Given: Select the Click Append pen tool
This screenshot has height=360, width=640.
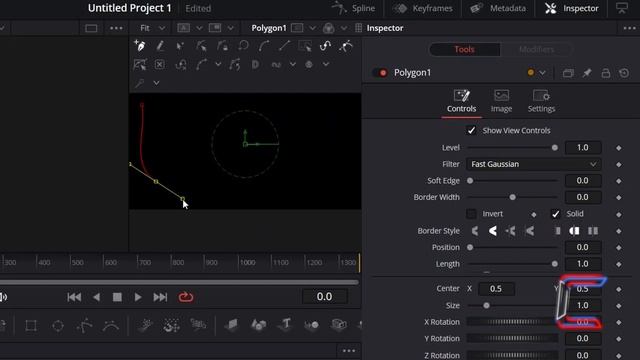Looking at the screenshot, I should point(140,46).
